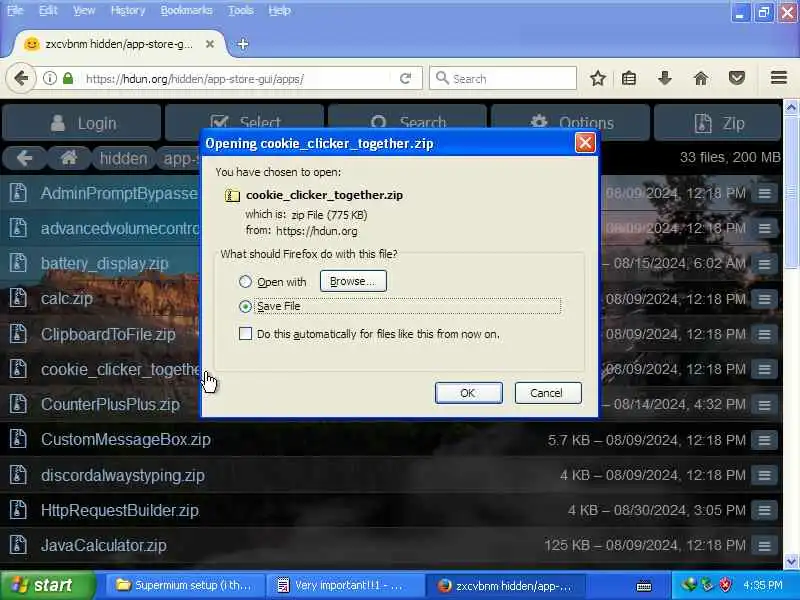The height and width of the screenshot is (600, 800).
Task: Open the Firefox hamburger menu
Action: point(779,78)
